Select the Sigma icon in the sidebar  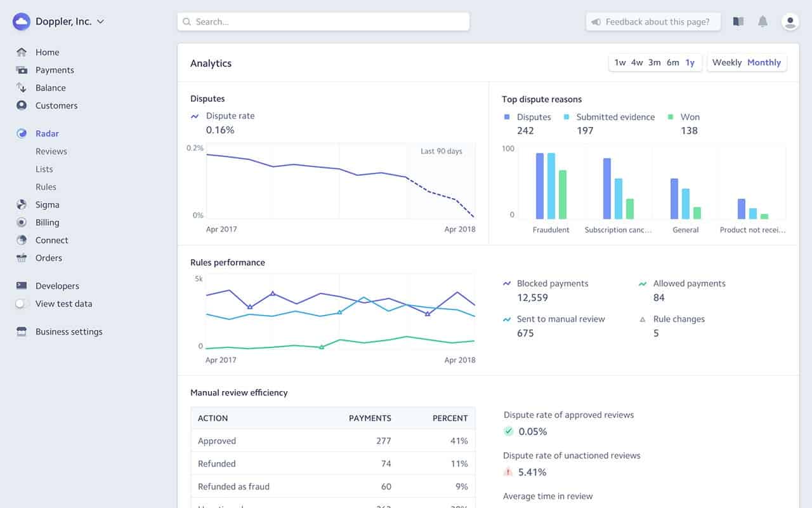click(x=22, y=204)
